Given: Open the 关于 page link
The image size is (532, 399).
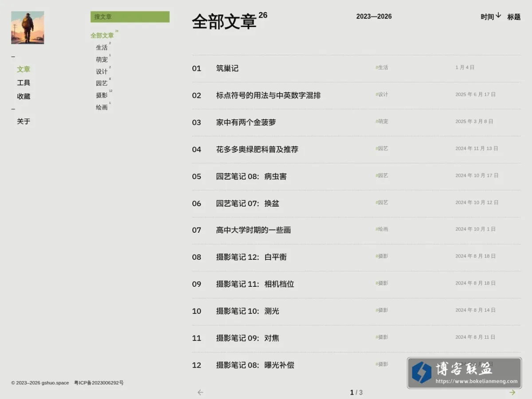Looking at the screenshot, I should 23,121.
